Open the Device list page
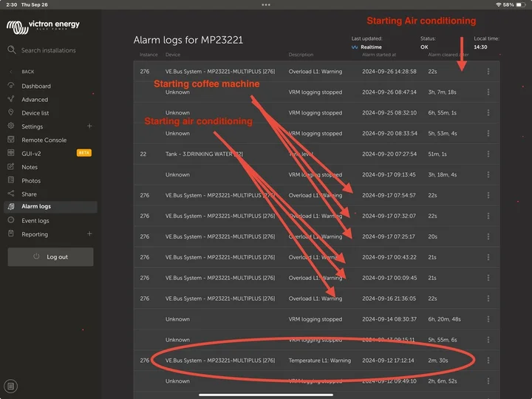The width and height of the screenshot is (532, 399). (35, 113)
